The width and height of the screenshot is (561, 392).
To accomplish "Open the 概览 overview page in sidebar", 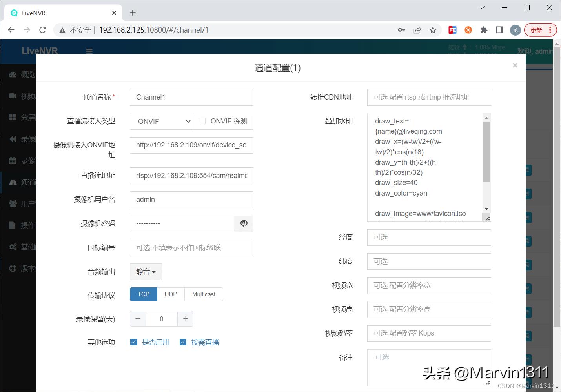I will tap(13, 74).
